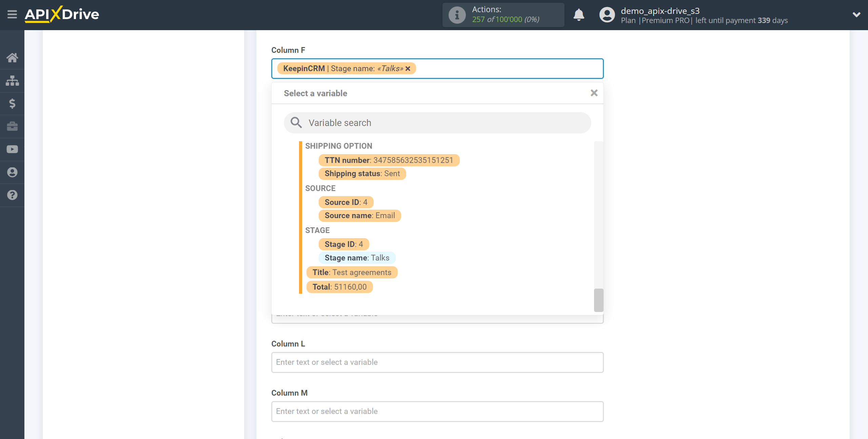Select the Total 51160,00 variable
868x439 pixels.
339,287
